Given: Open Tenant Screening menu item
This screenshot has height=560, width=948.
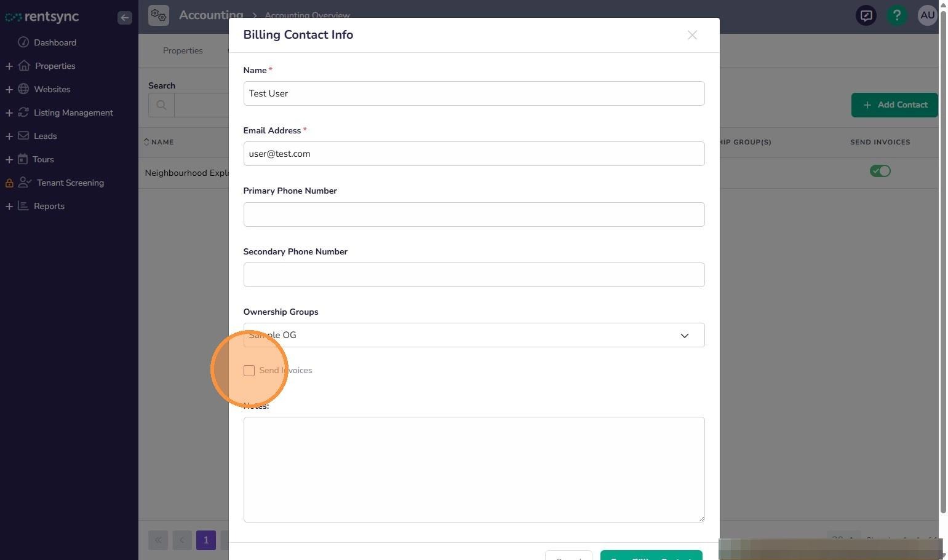Looking at the screenshot, I should 70,183.
